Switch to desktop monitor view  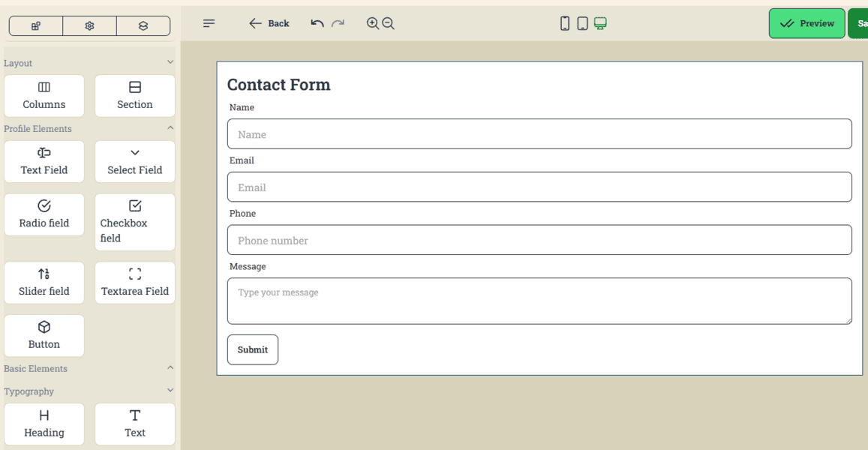pos(600,24)
